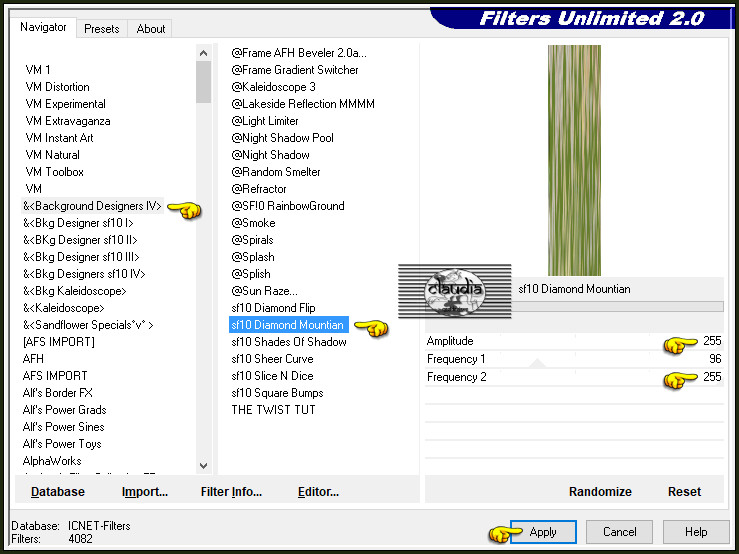
Task: Choose @Smoke filter
Action: click(253, 223)
